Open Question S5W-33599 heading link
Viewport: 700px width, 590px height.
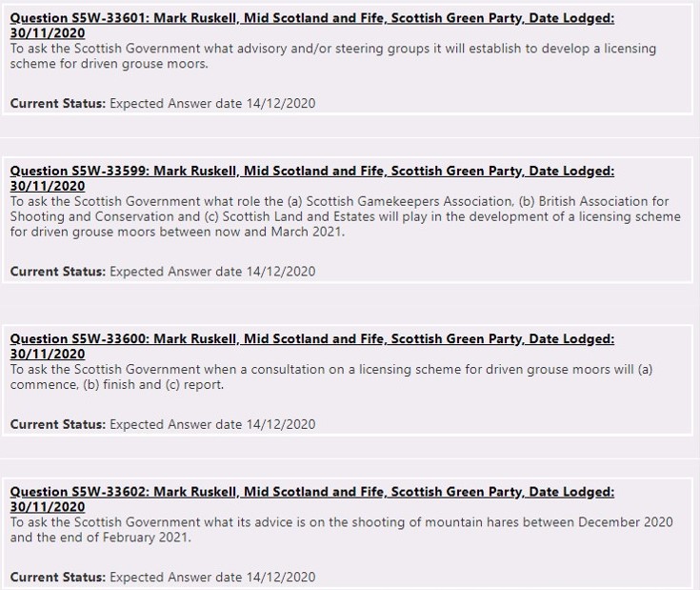coord(311,172)
